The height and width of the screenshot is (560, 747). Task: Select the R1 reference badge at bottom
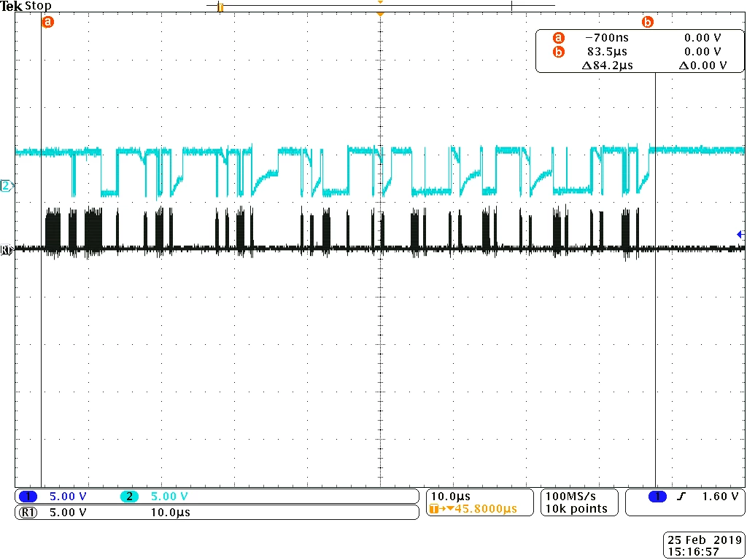click(28, 513)
